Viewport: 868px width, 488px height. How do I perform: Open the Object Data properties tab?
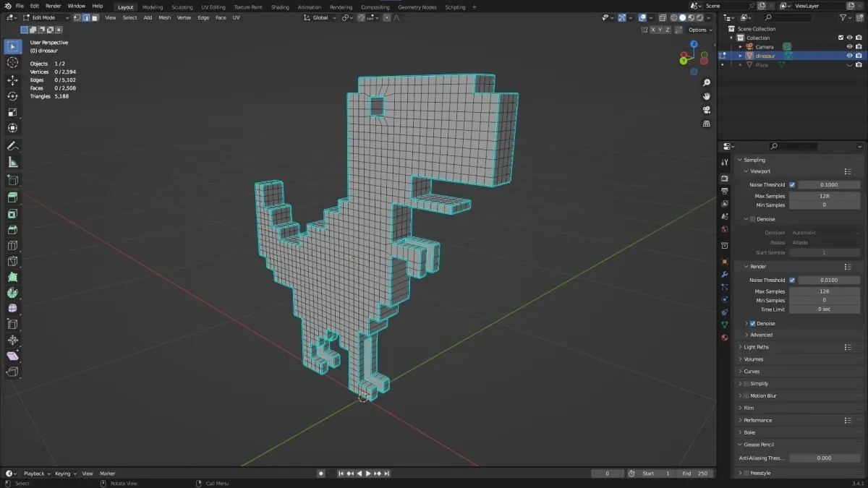click(724, 325)
